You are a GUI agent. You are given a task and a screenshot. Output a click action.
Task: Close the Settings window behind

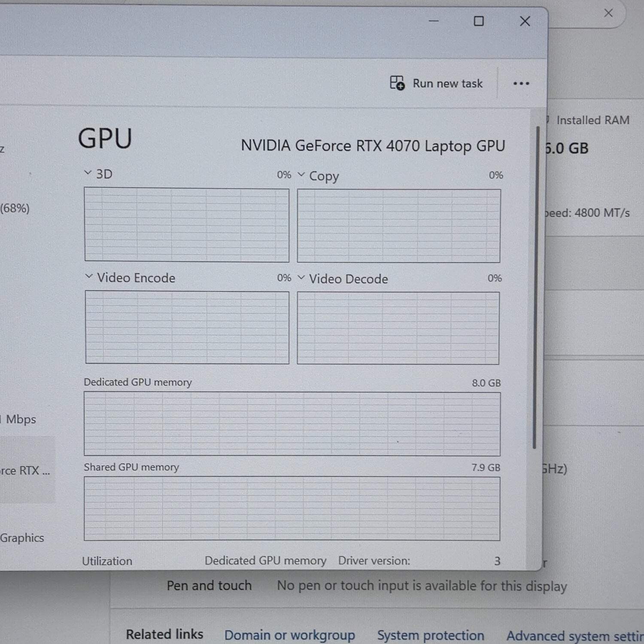click(x=608, y=13)
